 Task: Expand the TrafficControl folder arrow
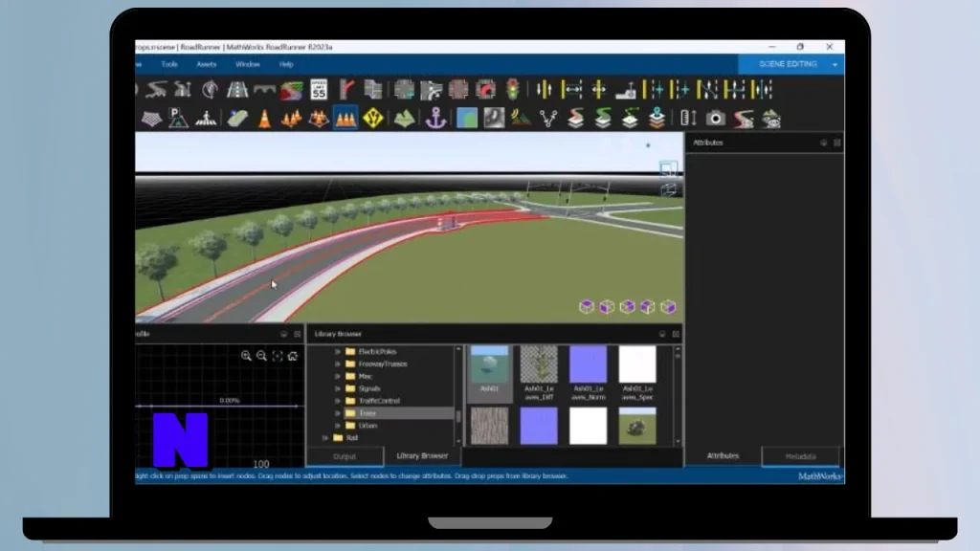point(338,401)
